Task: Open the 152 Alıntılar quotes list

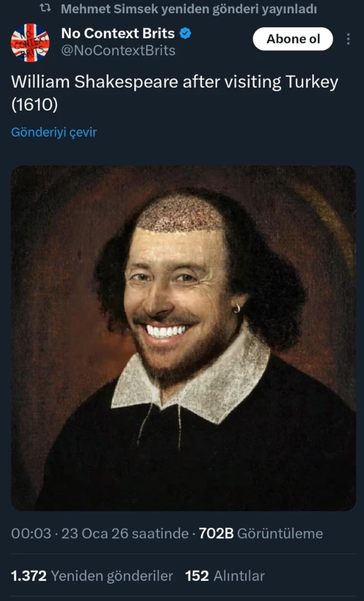Action: [225, 576]
